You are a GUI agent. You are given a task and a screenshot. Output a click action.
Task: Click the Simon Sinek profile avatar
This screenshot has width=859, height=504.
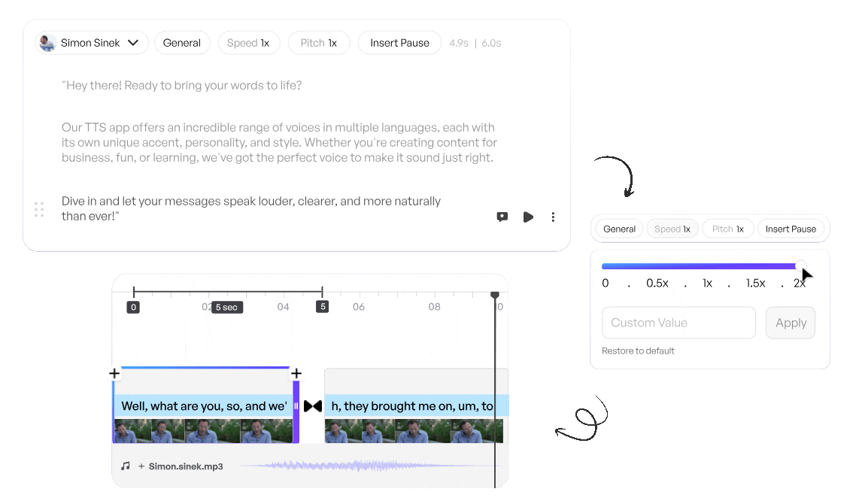pyautogui.click(x=47, y=43)
